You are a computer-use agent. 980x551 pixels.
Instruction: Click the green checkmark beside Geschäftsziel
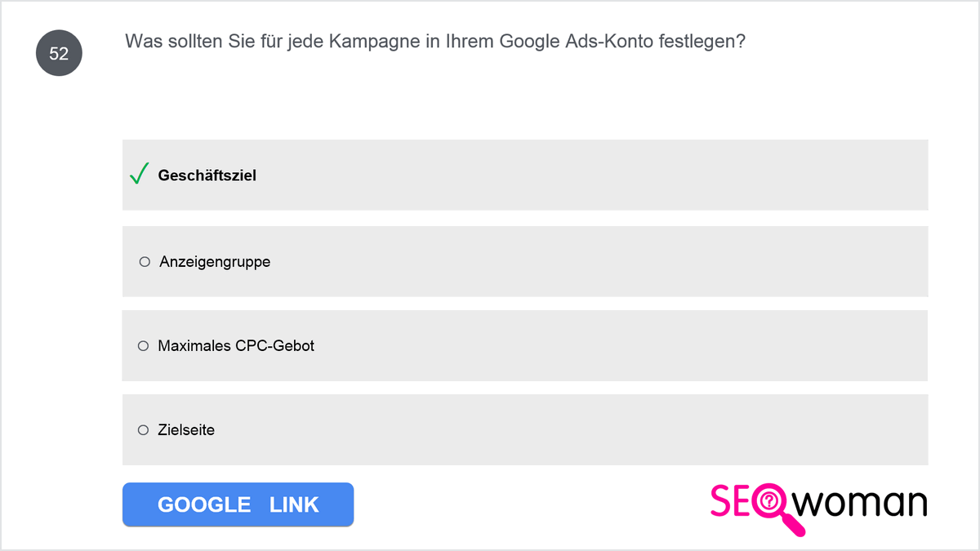tap(139, 174)
